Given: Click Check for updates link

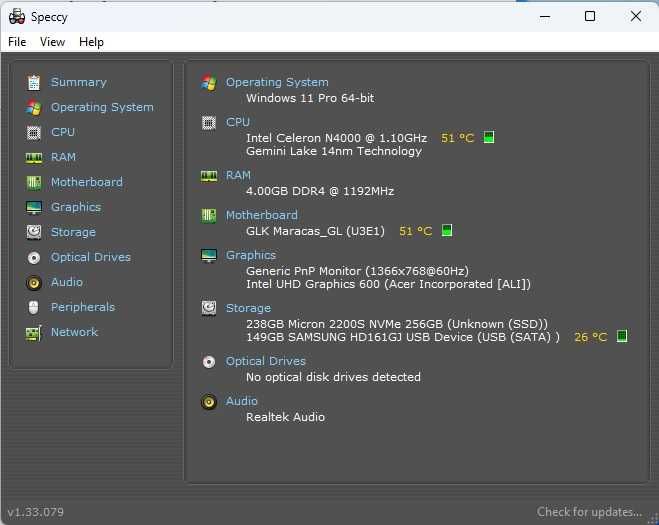Looking at the screenshot, I should [x=589, y=512].
